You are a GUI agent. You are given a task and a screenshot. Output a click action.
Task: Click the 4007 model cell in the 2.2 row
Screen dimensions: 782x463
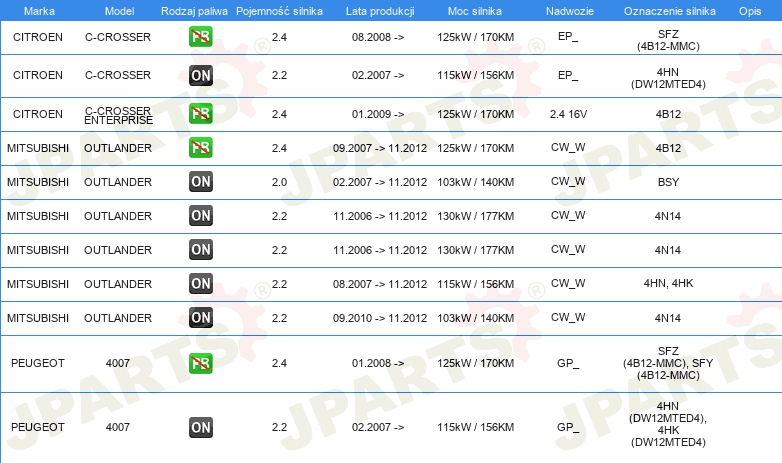(118, 427)
